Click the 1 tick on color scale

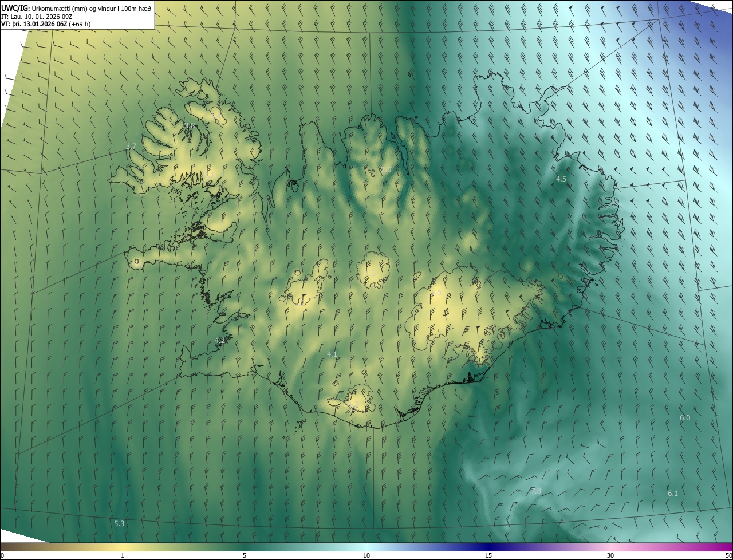(x=123, y=555)
